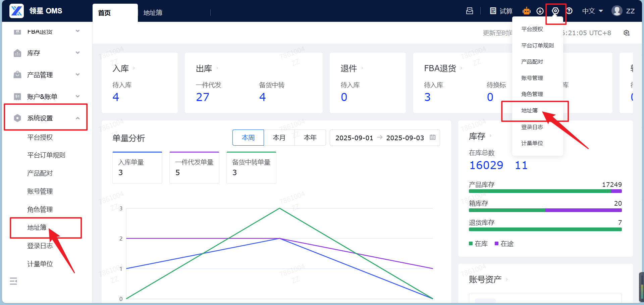Collapse the sidebar using the bottom menu icon
644x305 pixels.
[13, 281]
